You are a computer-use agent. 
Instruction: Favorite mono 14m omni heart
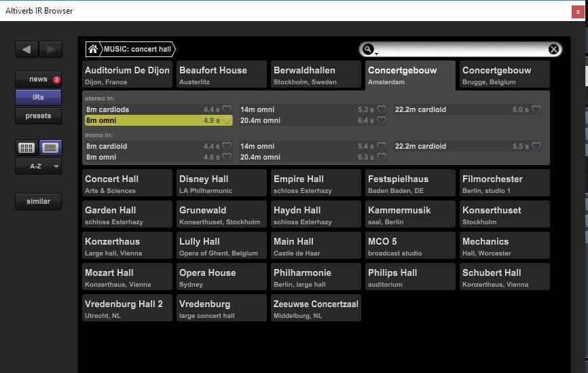382,146
